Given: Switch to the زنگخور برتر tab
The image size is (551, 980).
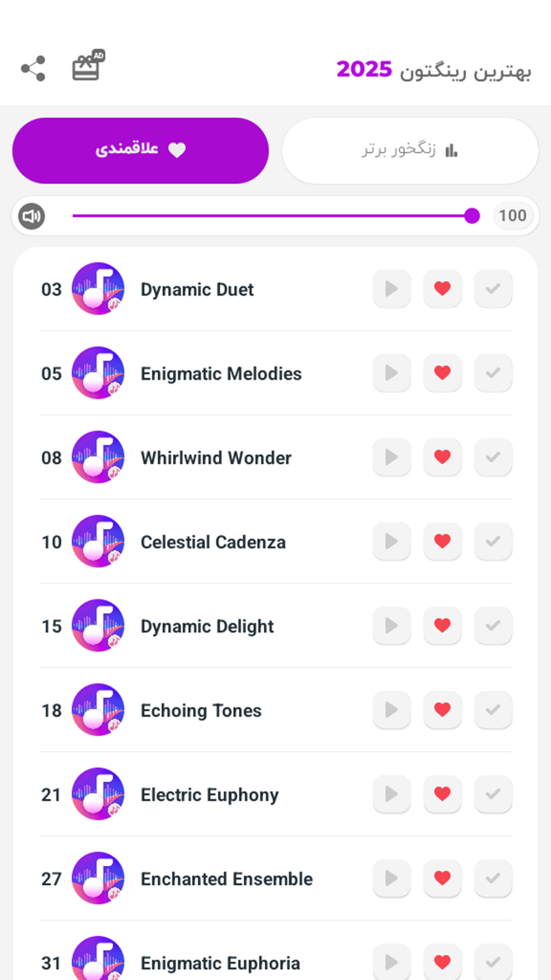Looking at the screenshot, I should [410, 151].
